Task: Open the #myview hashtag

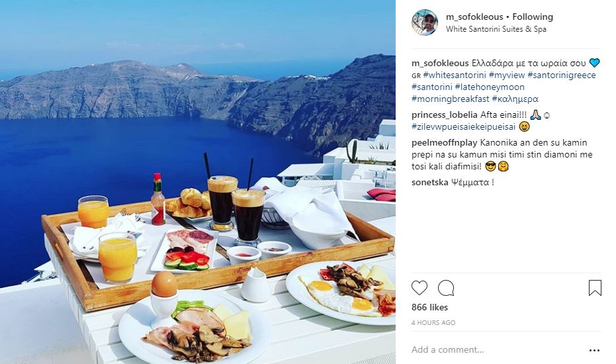Action: pos(507,75)
